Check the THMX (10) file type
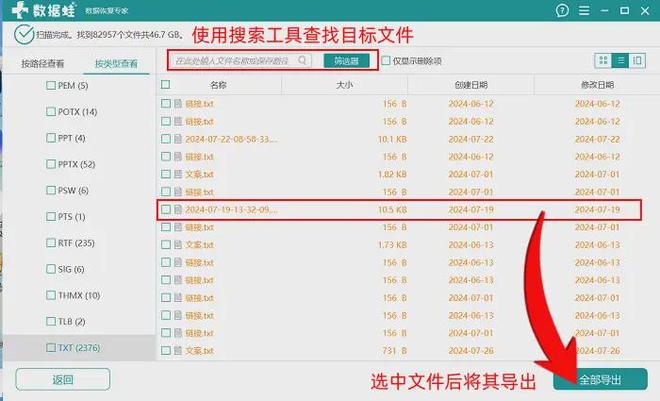 51,295
